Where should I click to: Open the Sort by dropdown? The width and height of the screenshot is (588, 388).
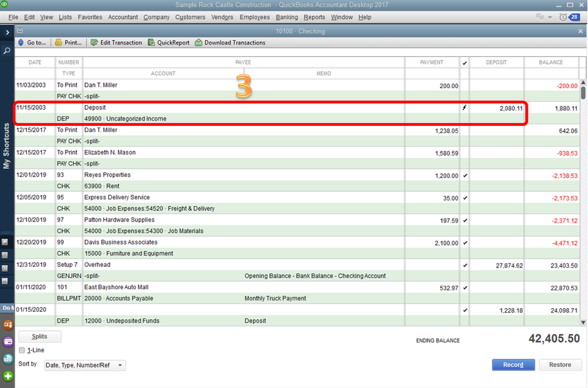85,365
